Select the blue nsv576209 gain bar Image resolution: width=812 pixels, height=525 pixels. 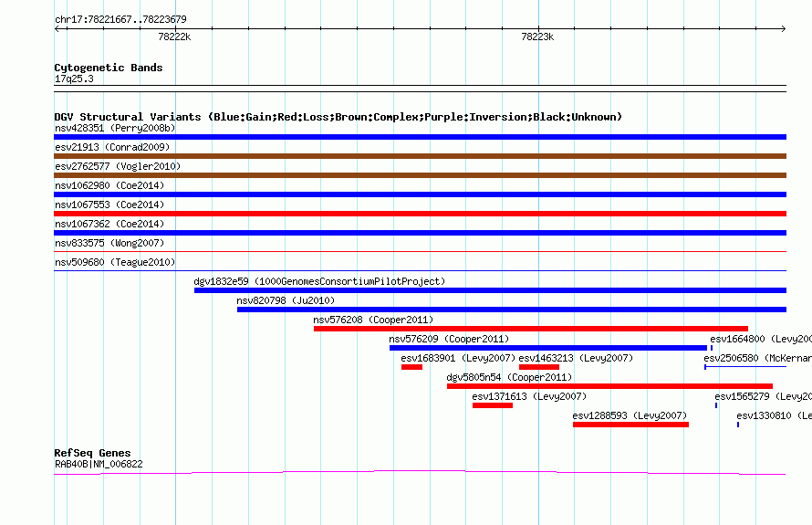point(548,348)
